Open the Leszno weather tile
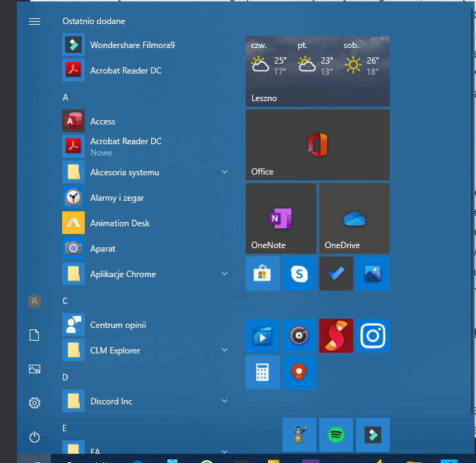This screenshot has width=476, height=463. coord(318,71)
